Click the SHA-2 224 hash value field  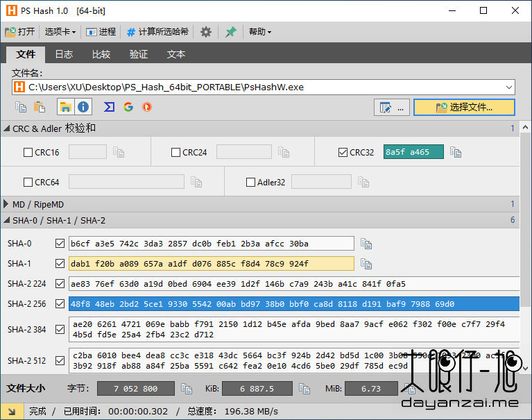click(x=294, y=283)
